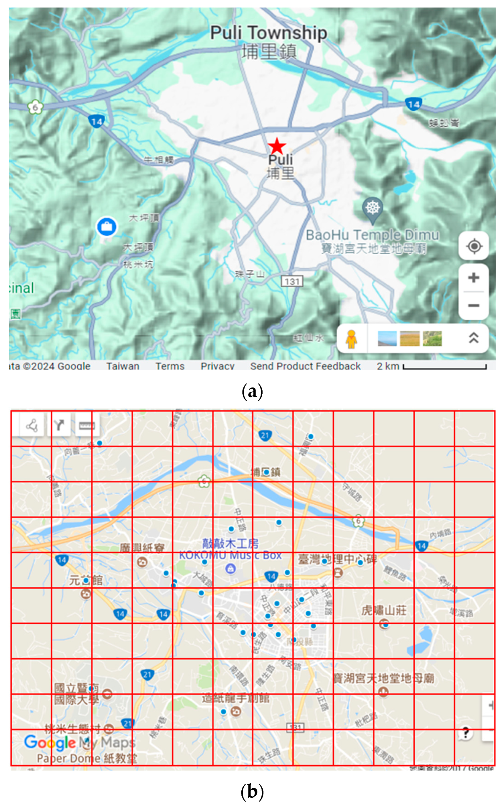Open the Terms link
504x812 pixels.
pos(170,366)
